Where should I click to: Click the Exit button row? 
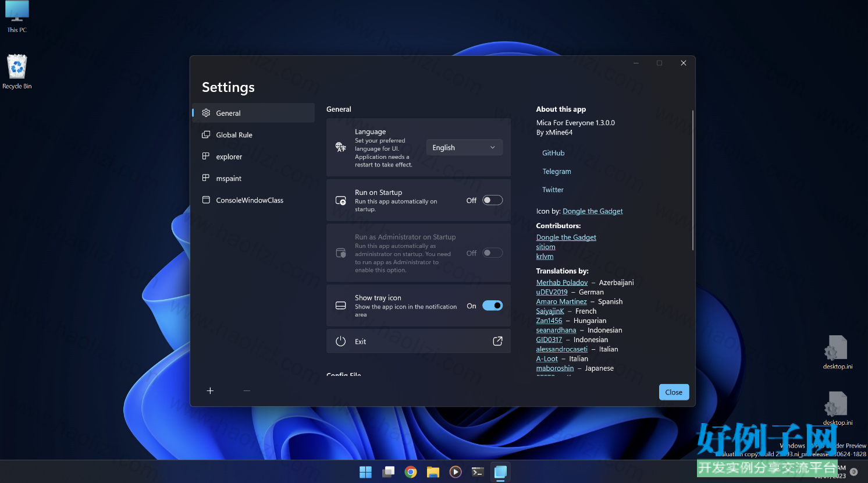tap(418, 342)
